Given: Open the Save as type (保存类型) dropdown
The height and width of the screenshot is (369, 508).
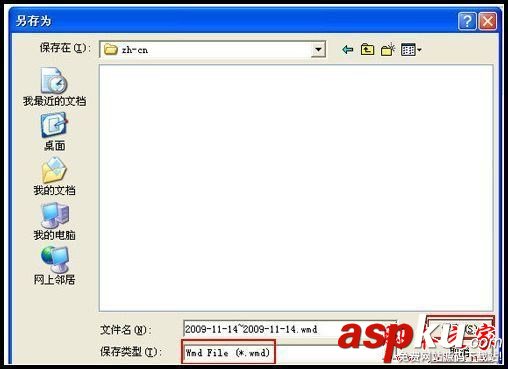Looking at the screenshot, I should (x=289, y=353).
